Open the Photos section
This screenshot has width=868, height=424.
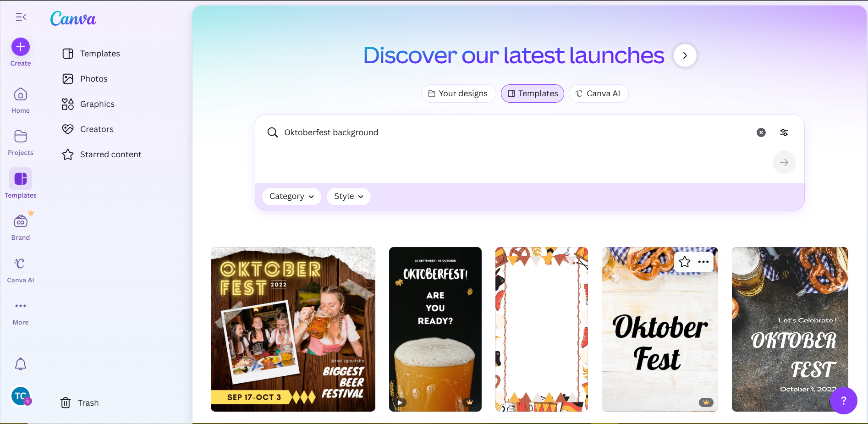[93, 78]
